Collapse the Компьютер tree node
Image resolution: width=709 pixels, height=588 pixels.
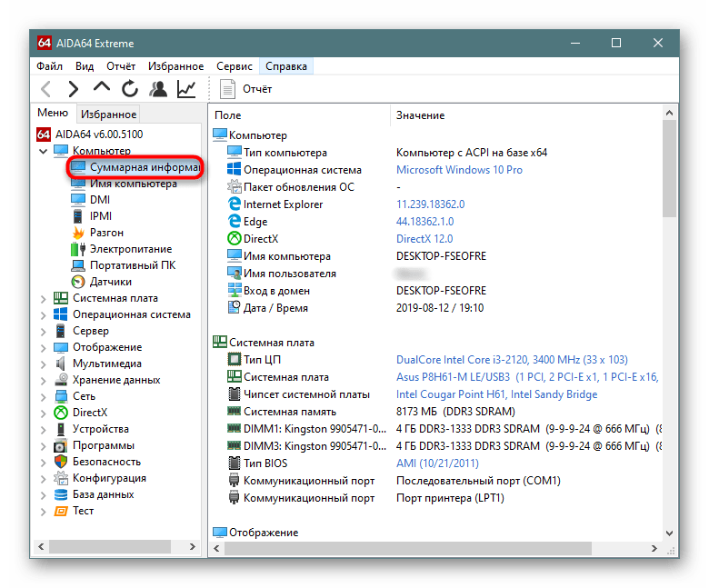pos(43,151)
